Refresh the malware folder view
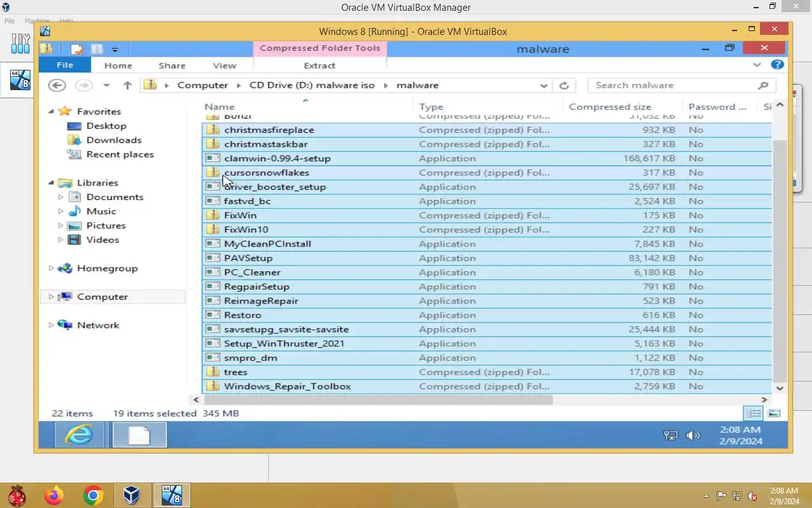 [x=563, y=85]
